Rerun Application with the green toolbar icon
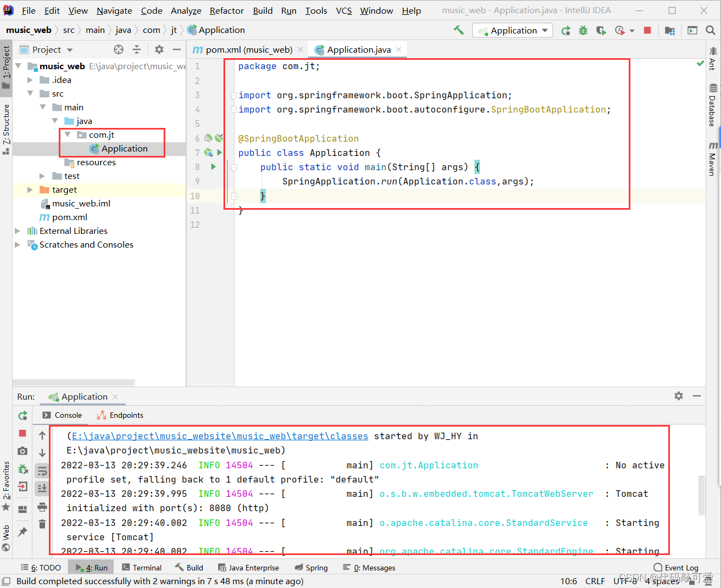Viewport: 721px width, 588px height. 566,31
